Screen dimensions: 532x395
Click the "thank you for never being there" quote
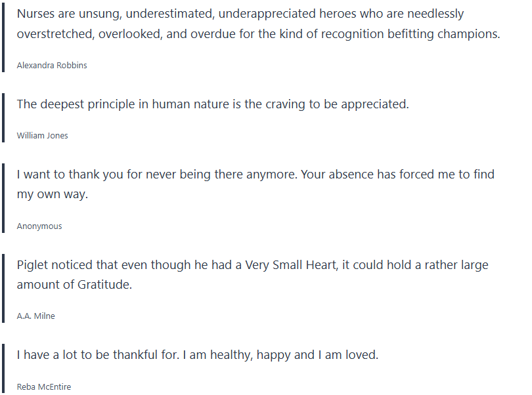coord(255,184)
